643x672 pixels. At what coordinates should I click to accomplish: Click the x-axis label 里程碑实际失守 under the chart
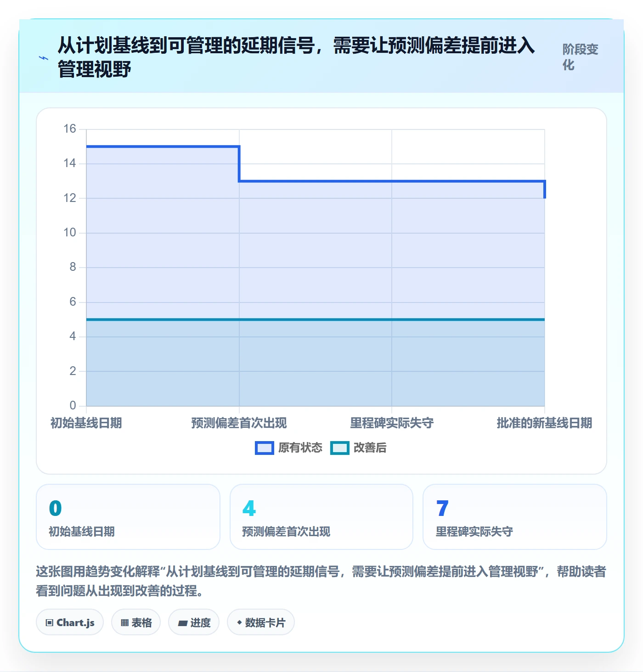coord(392,423)
